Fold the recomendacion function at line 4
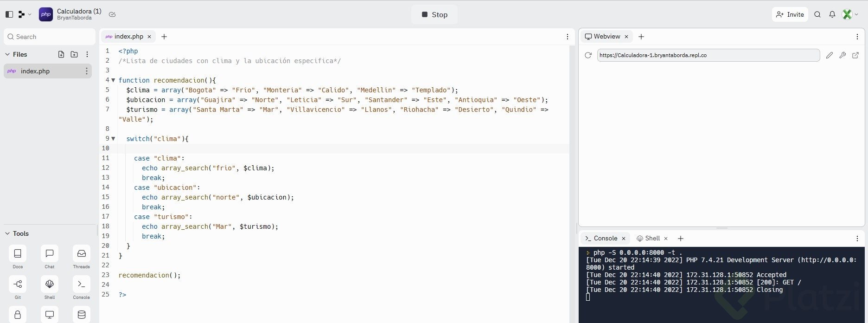The height and width of the screenshot is (323, 868). (x=113, y=80)
